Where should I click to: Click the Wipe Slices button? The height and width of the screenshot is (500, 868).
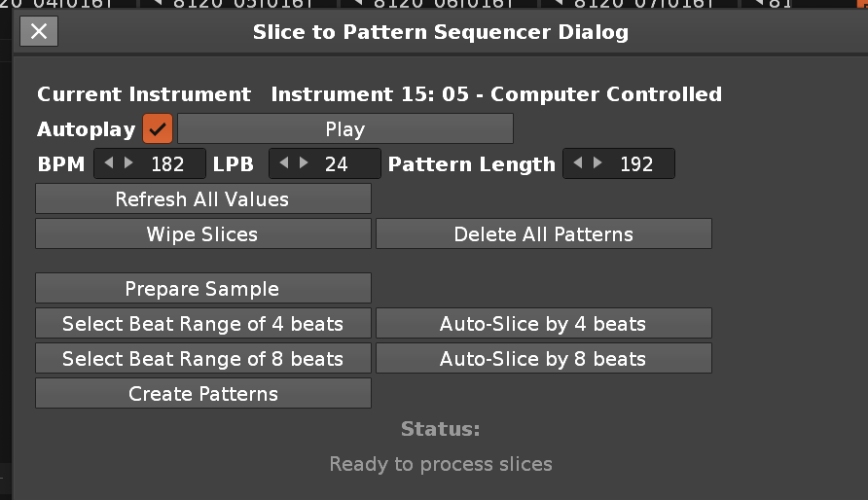[x=203, y=234]
